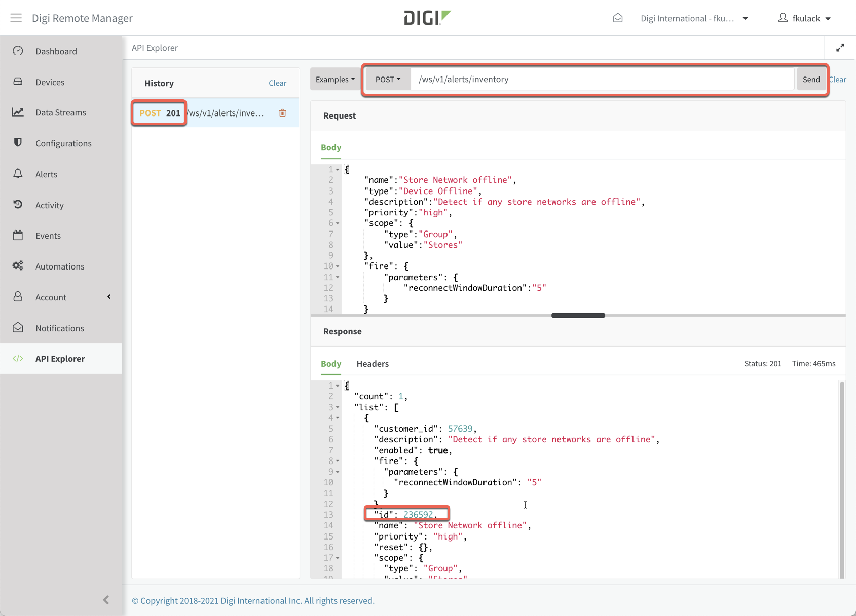Open the Data Streams panel
The image size is (856, 616).
point(61,112)
